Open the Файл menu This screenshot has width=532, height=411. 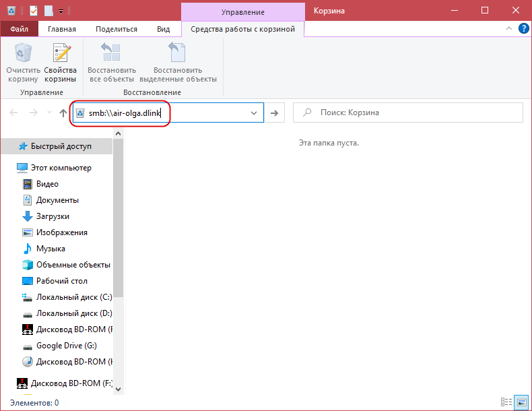coord(19,29)
